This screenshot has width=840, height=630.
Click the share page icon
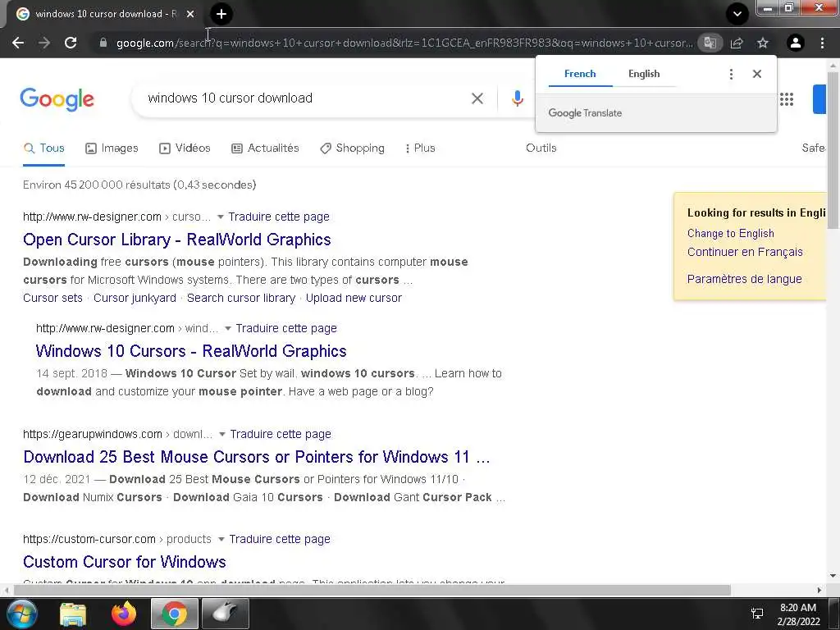pyautogui.click(x=737, y=43)
